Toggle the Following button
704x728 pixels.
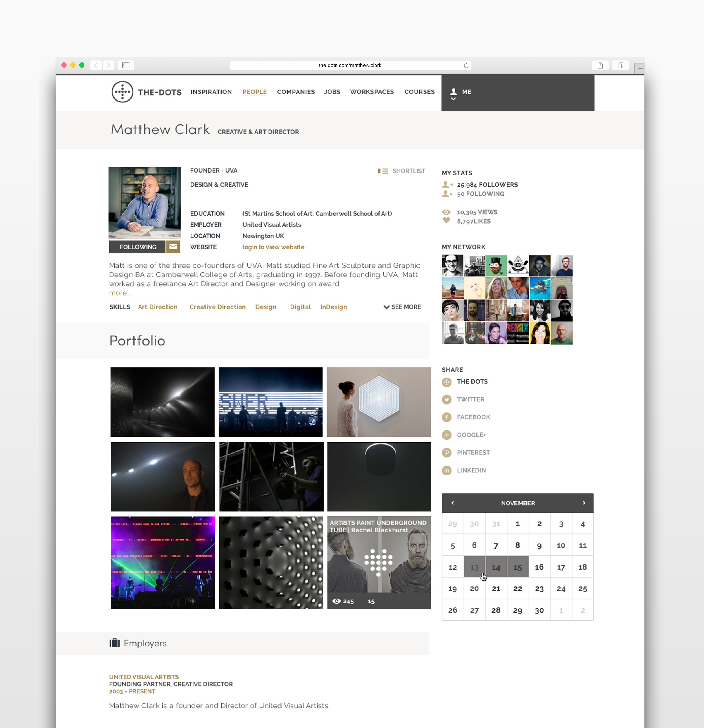point(137,247)
